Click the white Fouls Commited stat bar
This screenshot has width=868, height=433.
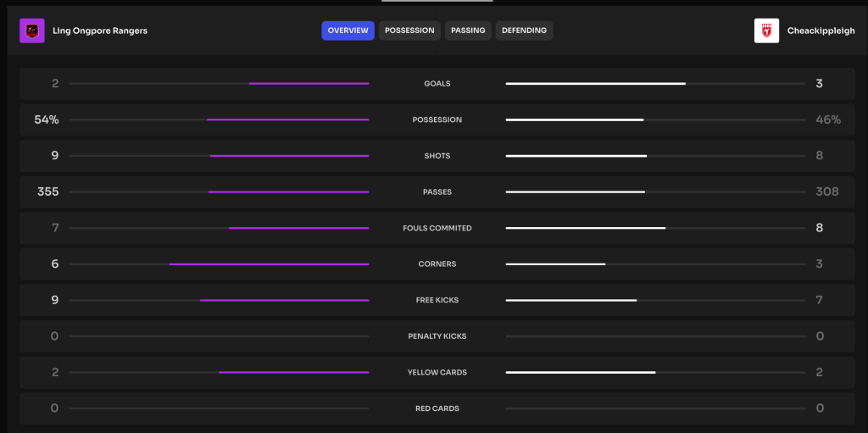tap(585, 228)
